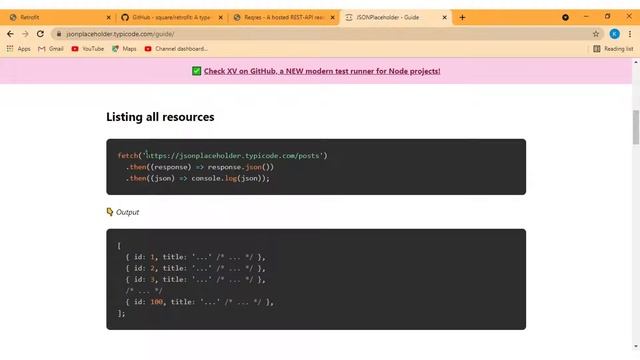
Task: Click the console.log(json) code line
Action: click(x=198, y=178)
